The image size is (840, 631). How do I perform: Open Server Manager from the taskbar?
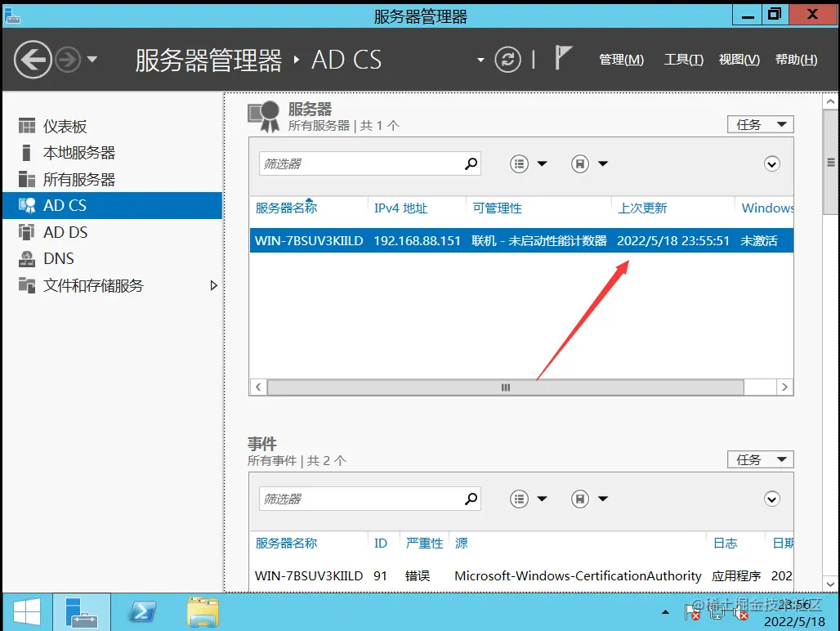click(82, 611)
